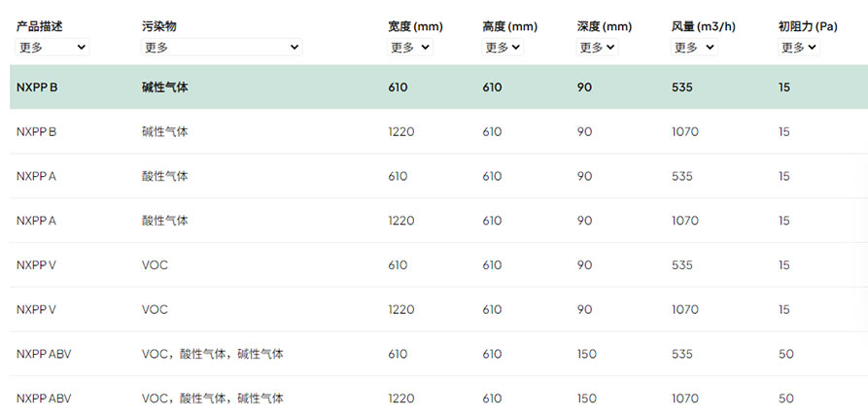Select the NXPP ABV row with 610 width
The width and height of the screenshot is (868, 419).
point(438,354)
